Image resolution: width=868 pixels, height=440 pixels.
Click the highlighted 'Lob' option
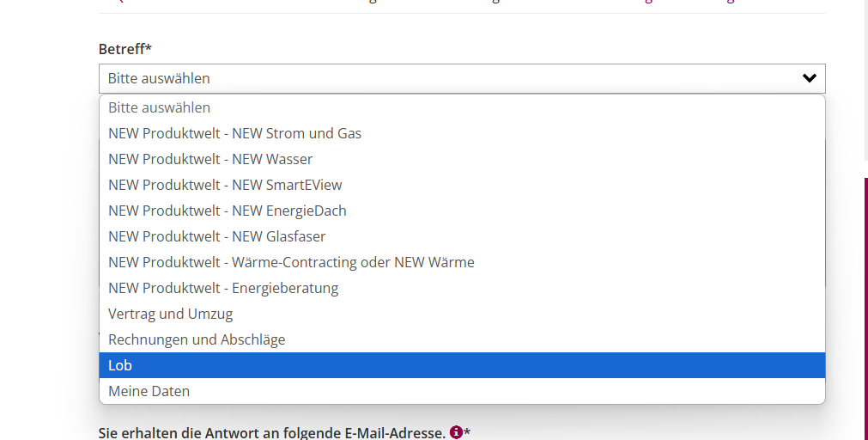(120, 365)
